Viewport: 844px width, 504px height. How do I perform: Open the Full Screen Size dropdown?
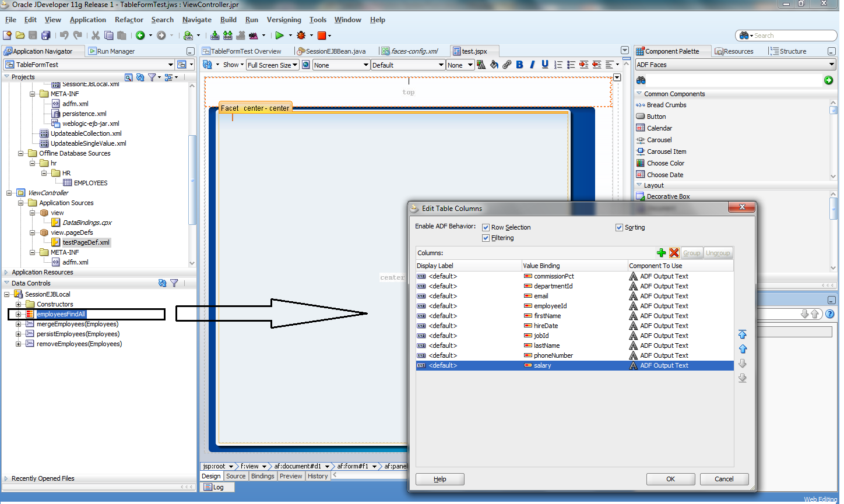272,65
